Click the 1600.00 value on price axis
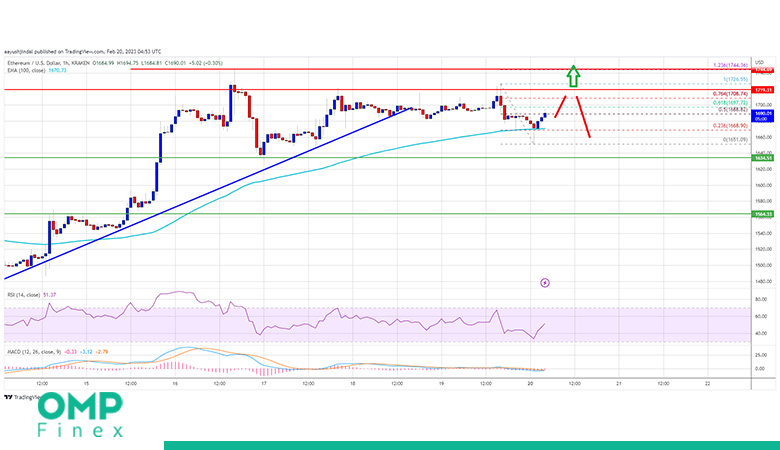Image resolution: width=780 pixels, height=450 pixels. (x=764, y=185)
